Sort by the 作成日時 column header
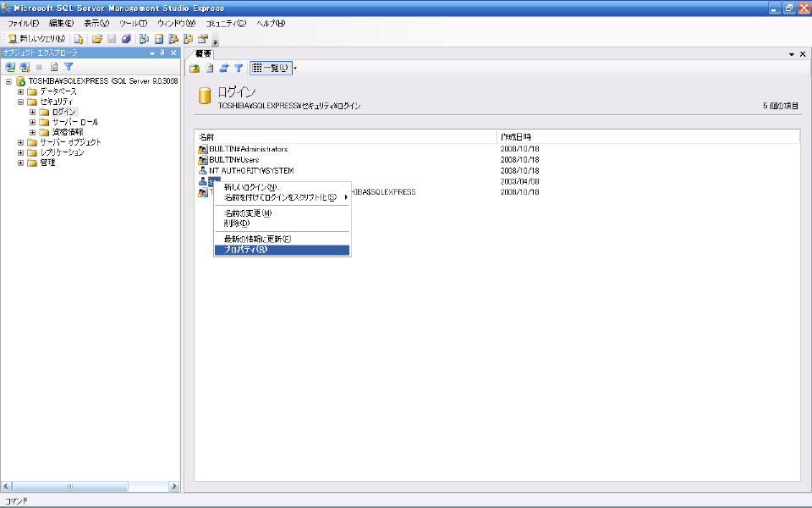 tap(649, 137)
